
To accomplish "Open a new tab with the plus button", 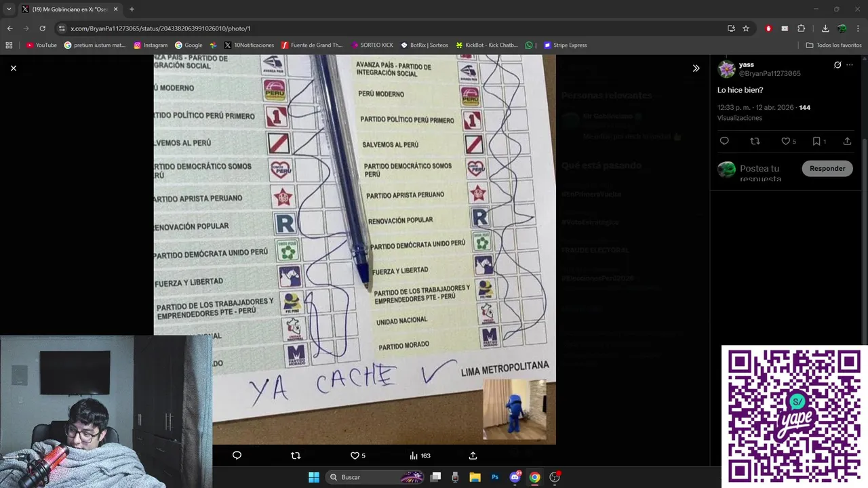I will click(132, 9).
